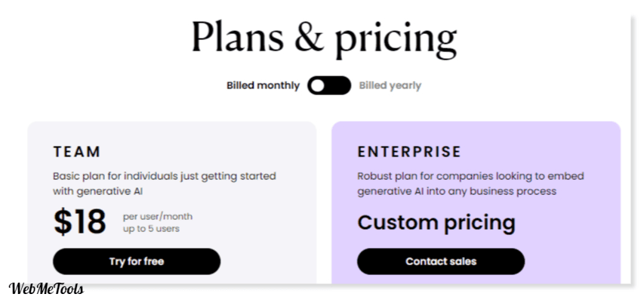Viewport: 644px width, 297px height.
Task: Toggle the billing period switch
Action: pos(329,85)
